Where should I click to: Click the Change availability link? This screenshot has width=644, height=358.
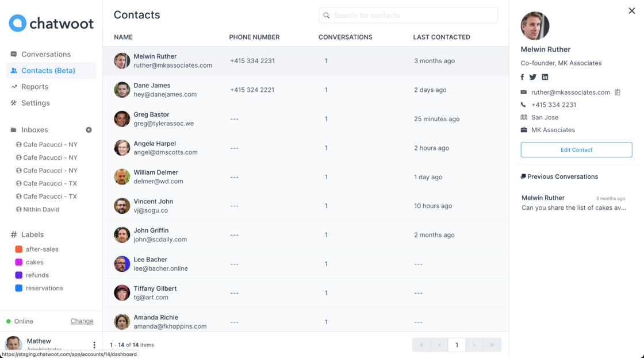[82, 321]
